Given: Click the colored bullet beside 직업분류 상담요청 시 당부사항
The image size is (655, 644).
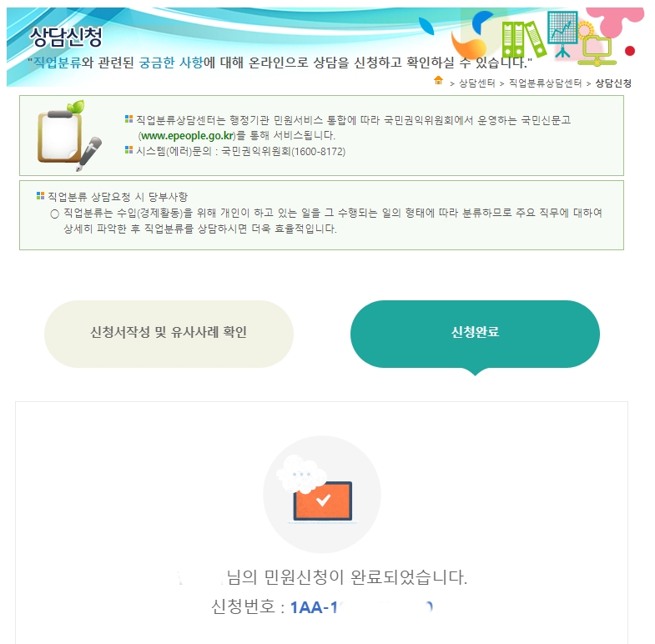Looking at the screenshot, I should (x=41, y=196).
